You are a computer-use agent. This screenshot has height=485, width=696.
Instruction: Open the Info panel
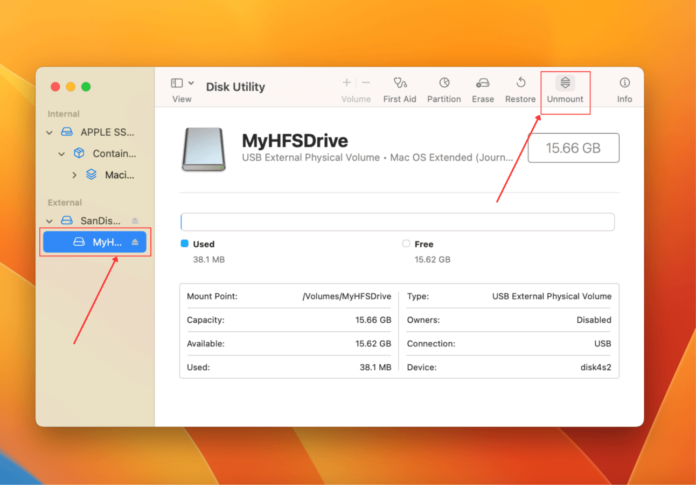pos(624,83)
